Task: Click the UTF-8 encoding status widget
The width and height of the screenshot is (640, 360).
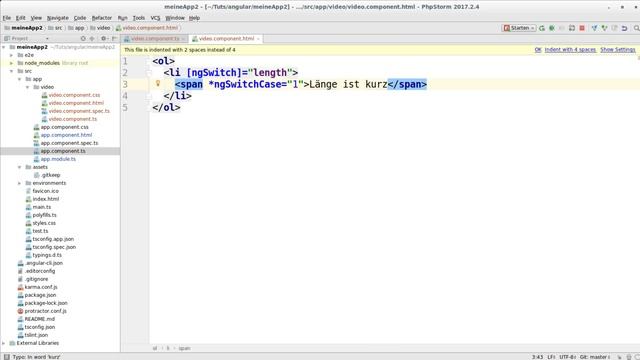Action: tap(567, 357)
